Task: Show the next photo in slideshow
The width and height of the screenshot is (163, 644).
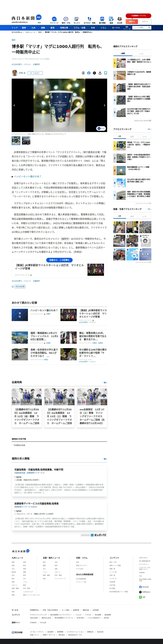Action: 104,105
